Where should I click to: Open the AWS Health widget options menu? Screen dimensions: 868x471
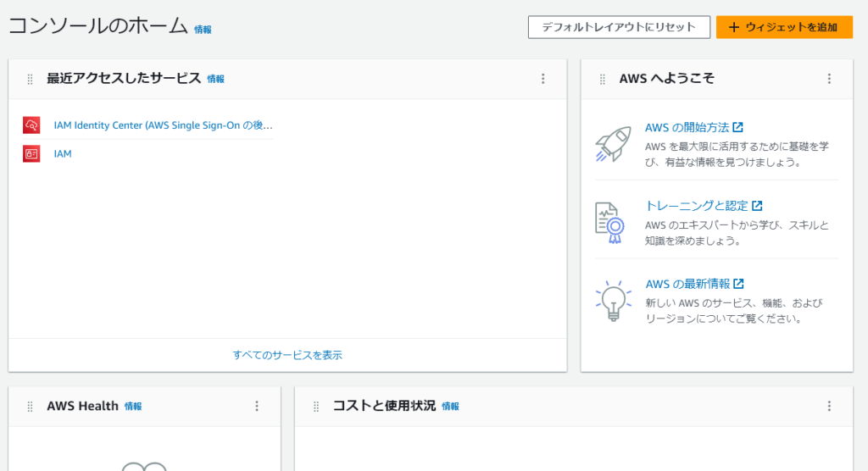(x=257, y=407)
